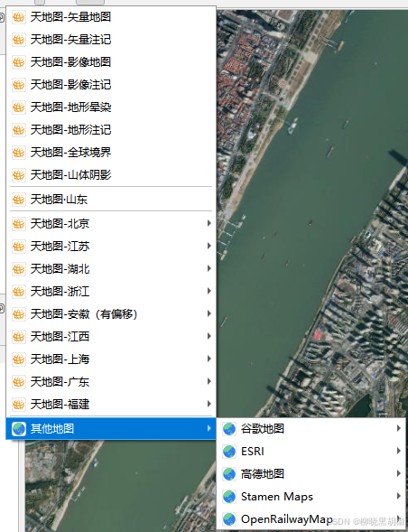
Task: Click the icon beside 天地图-安徽 (有偏移)
Action: coord(19,314)
